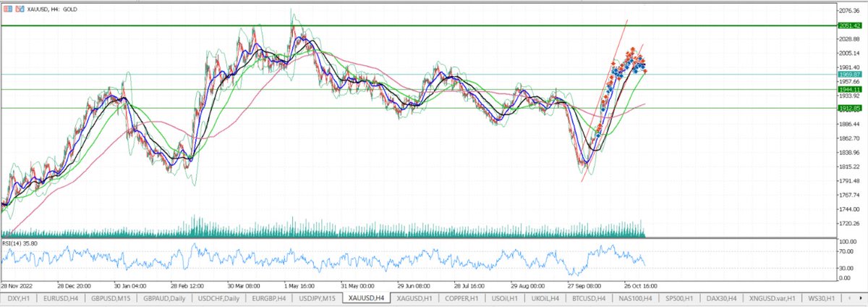Click the RSI 100.00 scale value
Screen dimensions: 868x307
[848, 242]
